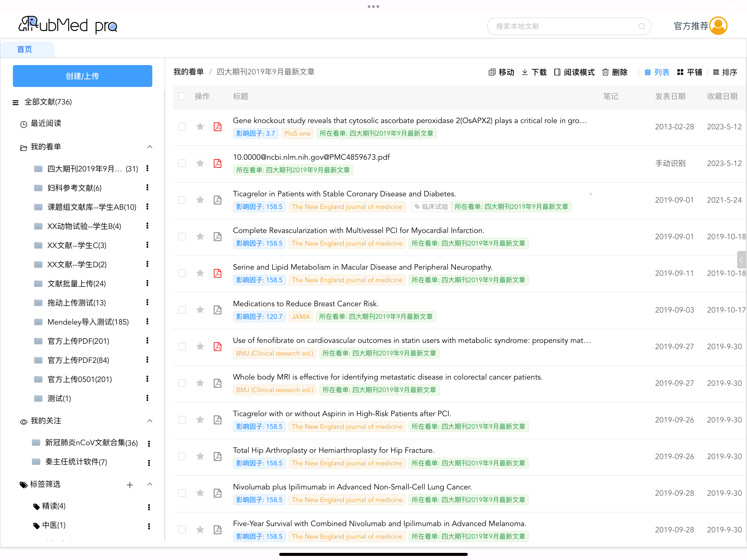Collapse the 我的看单 section

click(x=150, y=147)
